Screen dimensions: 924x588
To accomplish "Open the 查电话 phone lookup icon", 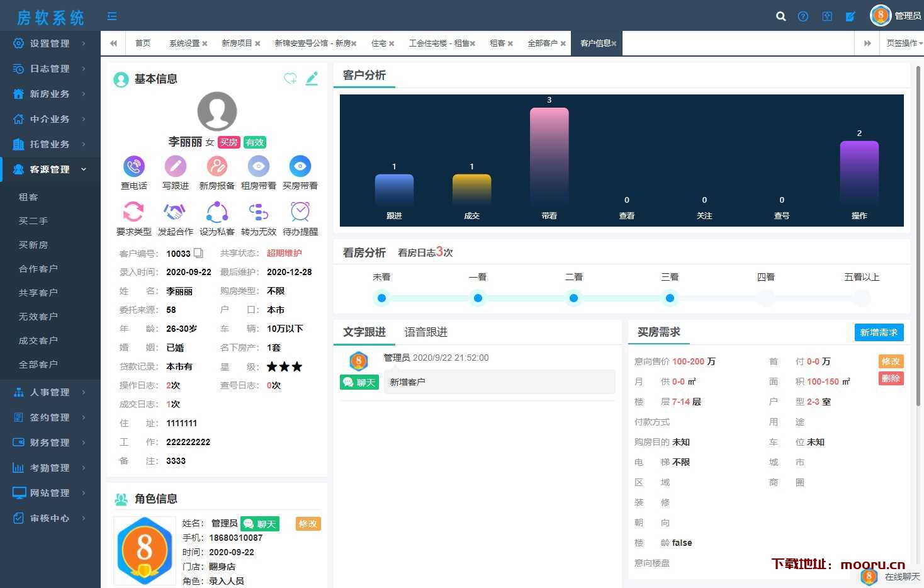I will point(133,166).
